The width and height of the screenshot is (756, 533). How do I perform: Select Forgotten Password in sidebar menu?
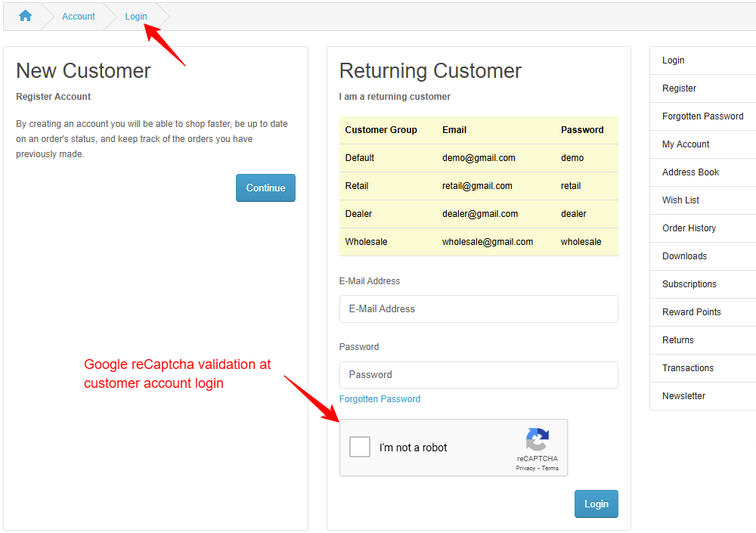coord(703,116)
